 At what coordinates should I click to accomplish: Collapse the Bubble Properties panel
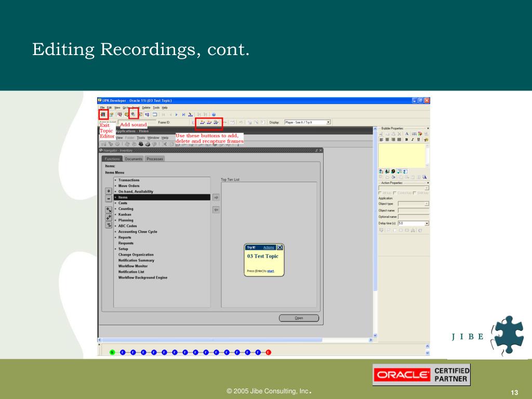coord(428,128)
